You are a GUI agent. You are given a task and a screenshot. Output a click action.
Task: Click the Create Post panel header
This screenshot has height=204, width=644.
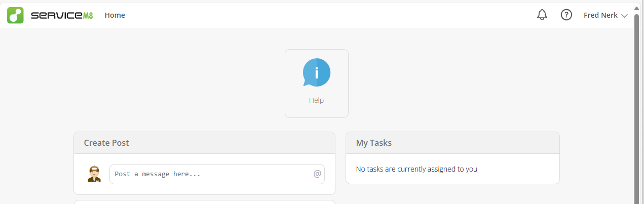point(204,143)
